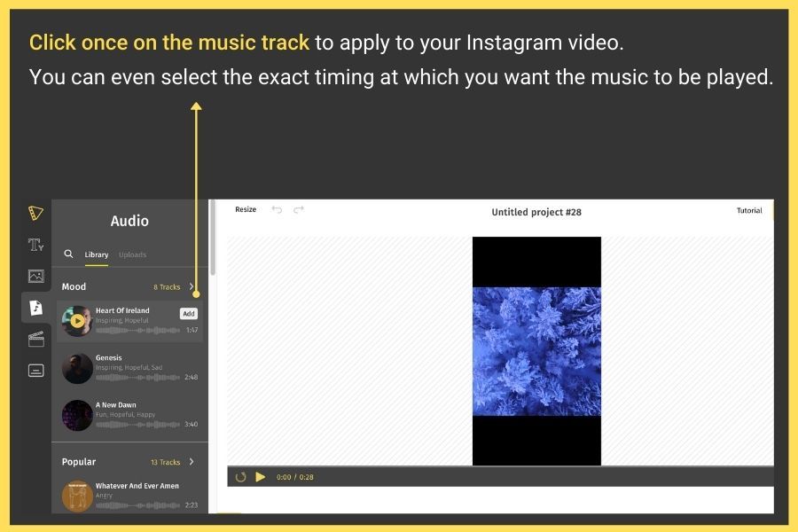
Task: Add Heart Of Ireland to the video
Action: [x=188, y=314]
